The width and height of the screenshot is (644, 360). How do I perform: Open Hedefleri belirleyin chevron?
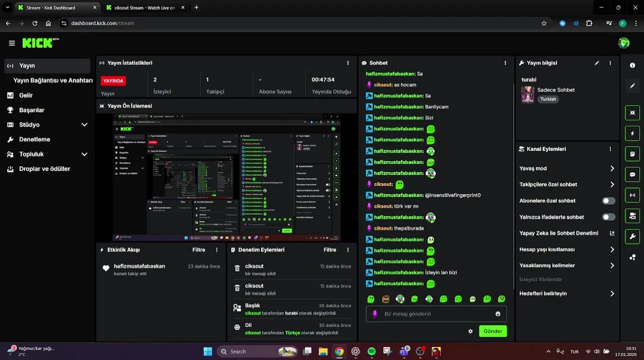[x=611, y=293]
